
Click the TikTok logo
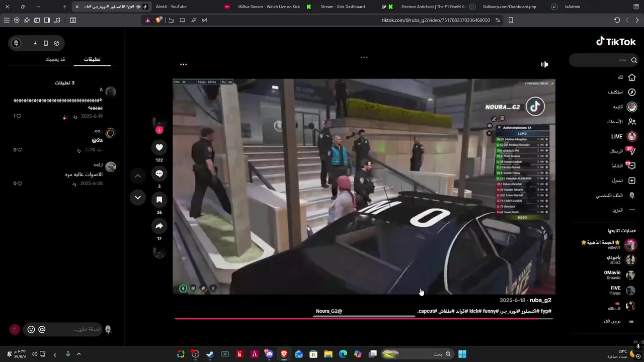[x=616, y=42]
